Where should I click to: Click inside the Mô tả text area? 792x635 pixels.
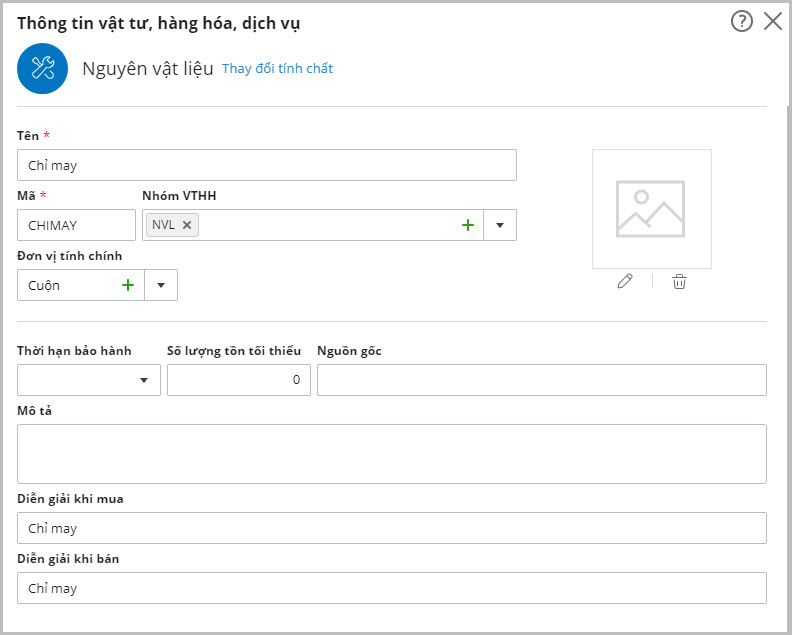392,454
